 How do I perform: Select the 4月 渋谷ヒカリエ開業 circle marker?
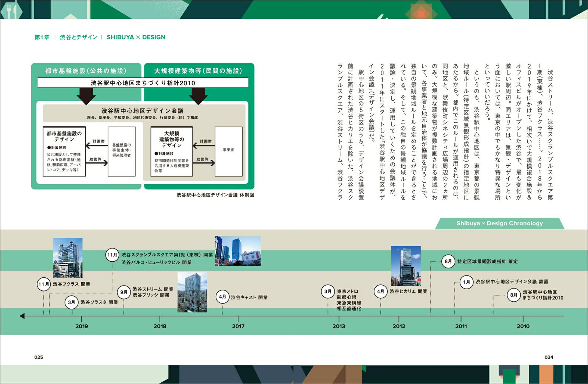(x=380, y=291)
